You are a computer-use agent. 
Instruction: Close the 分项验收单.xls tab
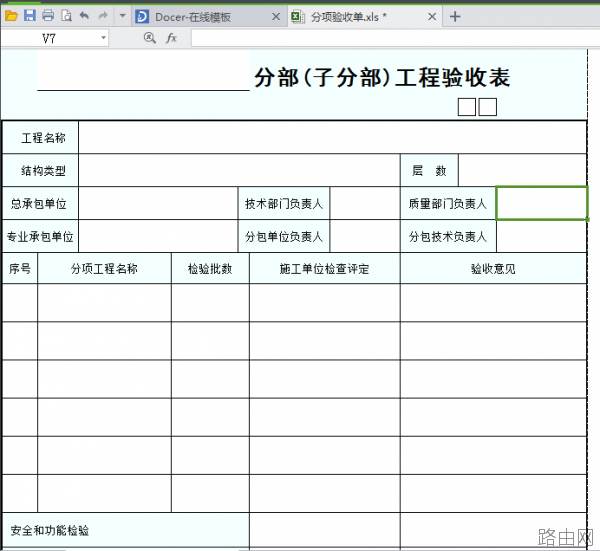coord(432,17)
